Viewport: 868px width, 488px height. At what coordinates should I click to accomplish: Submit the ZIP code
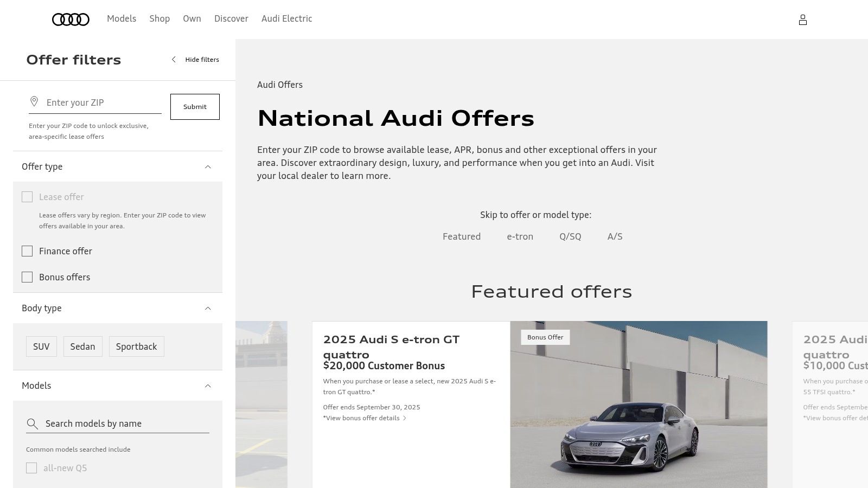[195, 107]
